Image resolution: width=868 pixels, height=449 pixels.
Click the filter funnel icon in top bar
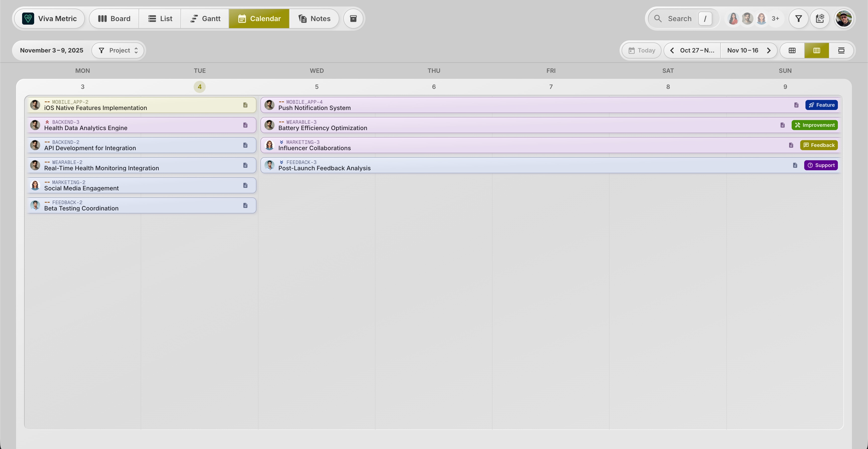point(798,19)
